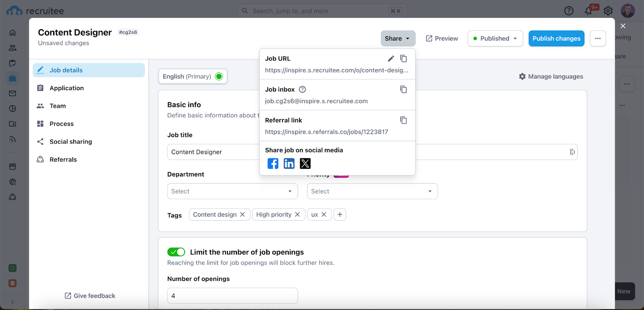This screenshot has height=310, width=644.
Task: Copy the Referral link
Action: point(403,120)
